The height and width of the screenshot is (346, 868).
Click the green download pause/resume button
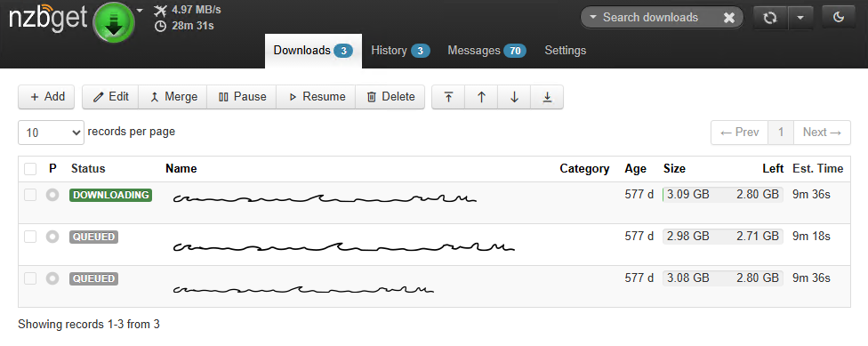pyautogui.click(x=114, y=23)
